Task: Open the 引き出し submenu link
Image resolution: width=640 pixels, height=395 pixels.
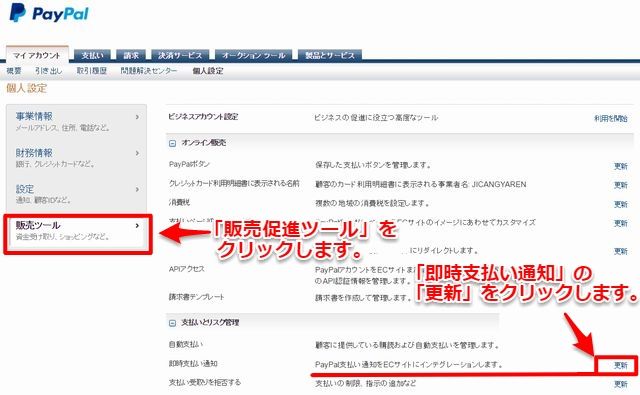Action: point(49,71)
